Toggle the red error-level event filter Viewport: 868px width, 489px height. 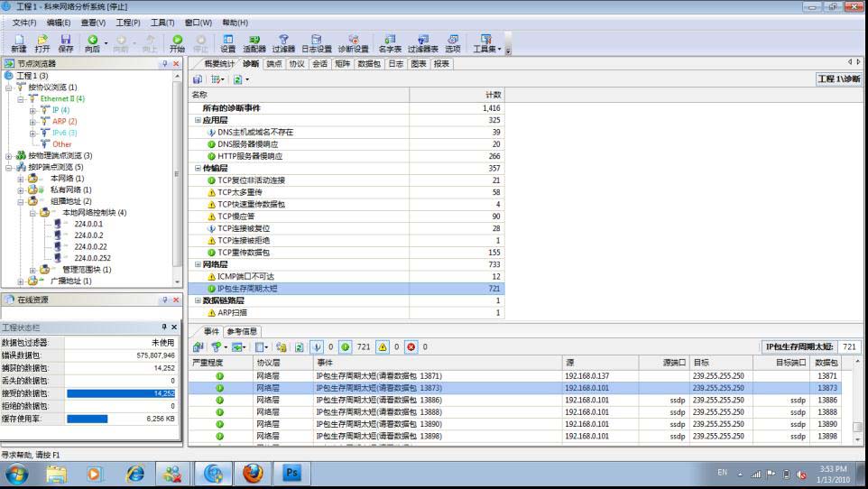click(x=411, y=347)
